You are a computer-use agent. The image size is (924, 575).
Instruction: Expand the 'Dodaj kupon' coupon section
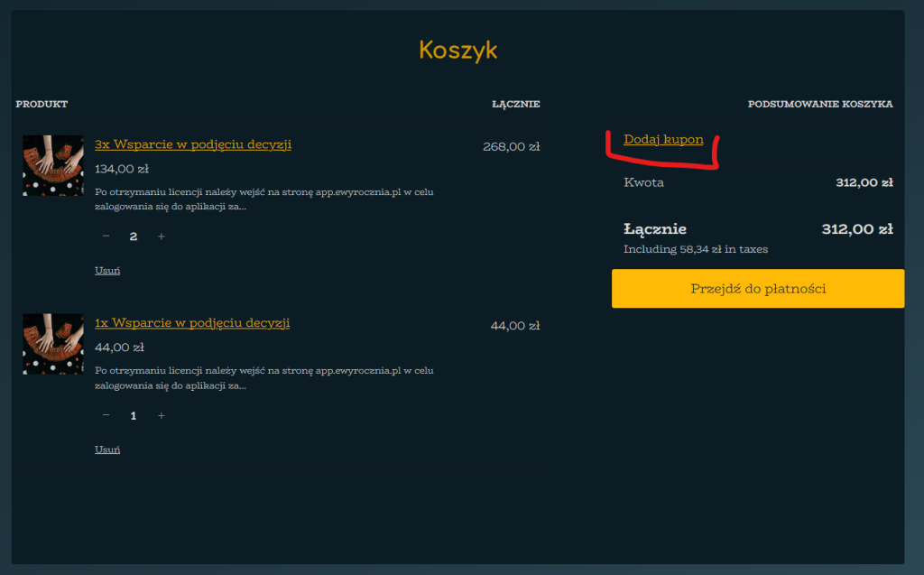[663, 140]
